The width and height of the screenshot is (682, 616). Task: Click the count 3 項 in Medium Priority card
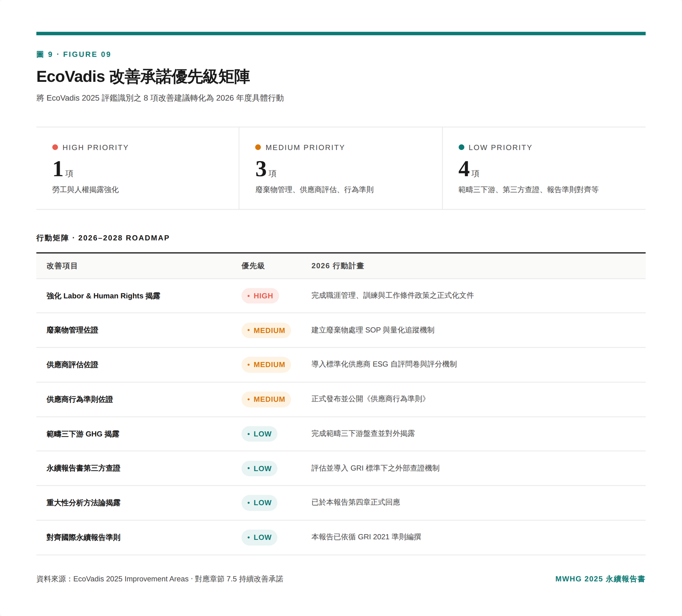pos(266,169)
